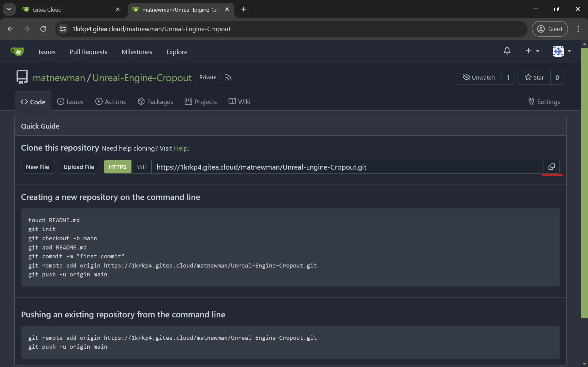Open the Projects section
This screenshot has height=367, width=588.
(x=201, y=102)
